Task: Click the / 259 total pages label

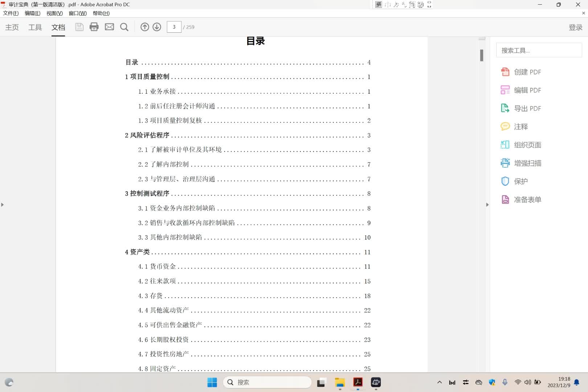Action: point(189,27)
